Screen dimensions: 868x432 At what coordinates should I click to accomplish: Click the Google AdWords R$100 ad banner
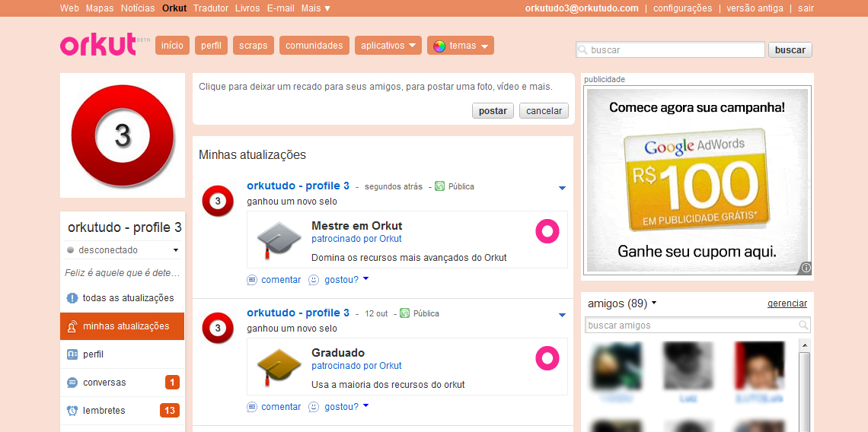tap(697, 180)
